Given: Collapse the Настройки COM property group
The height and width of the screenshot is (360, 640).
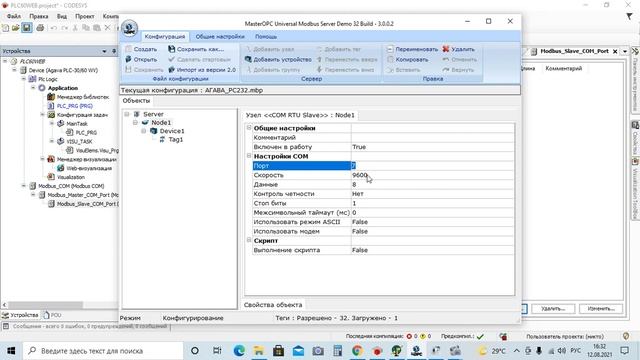Looking at the screenshot, I should tap(249, 156).
